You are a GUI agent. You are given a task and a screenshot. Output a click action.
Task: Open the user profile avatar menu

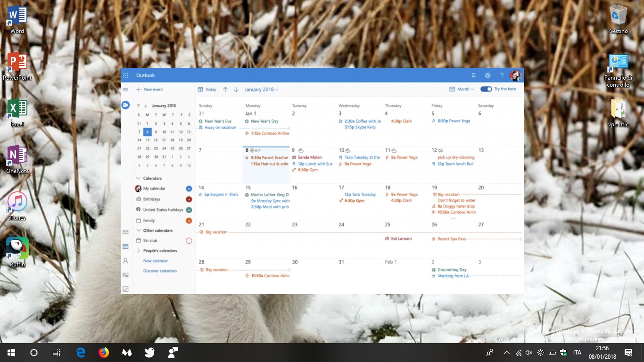click(516, 75)
